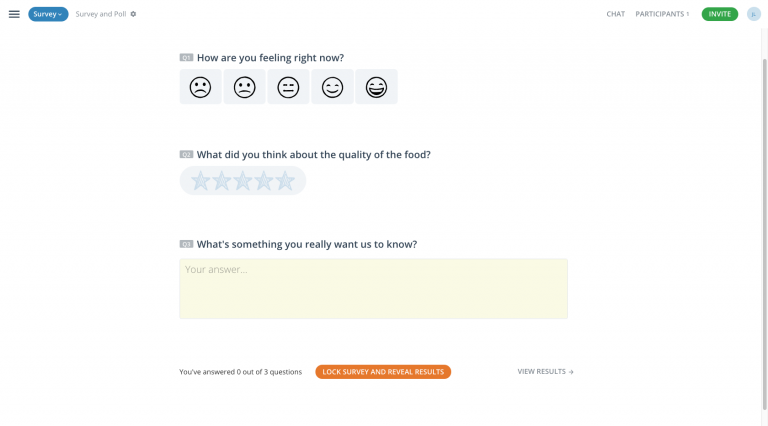Select the slightly sad face emoji
This screenshot has height=426, width=768.
(244, 87)
